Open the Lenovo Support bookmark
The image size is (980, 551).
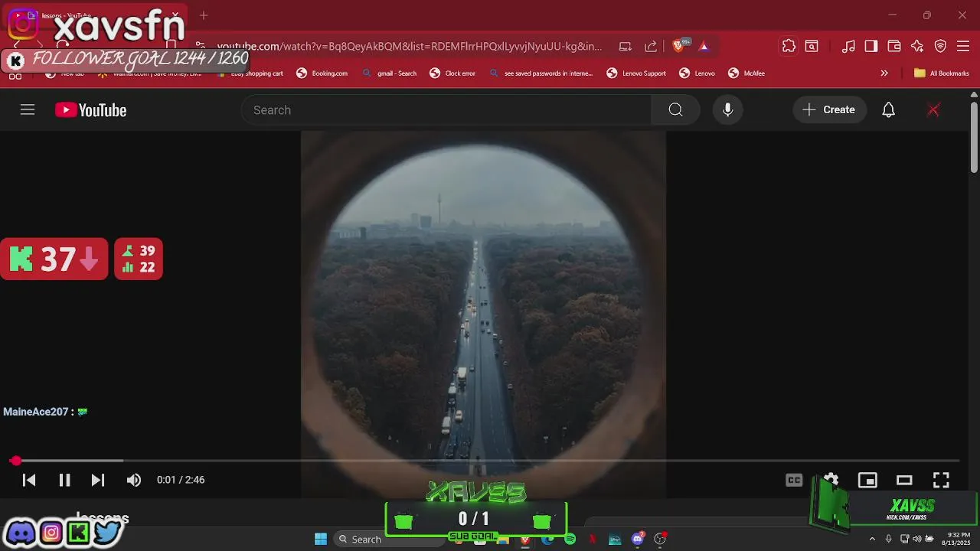point(636,73)
